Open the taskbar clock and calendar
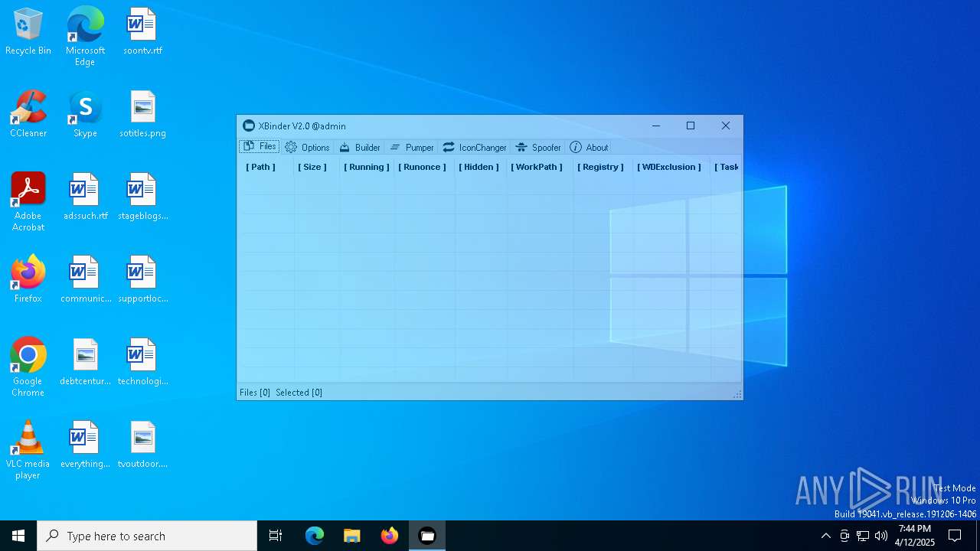 tap(915, 536)
